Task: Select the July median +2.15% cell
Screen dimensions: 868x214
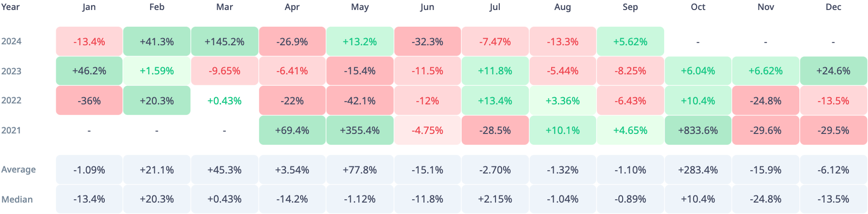Action: (x=495, y=199)
